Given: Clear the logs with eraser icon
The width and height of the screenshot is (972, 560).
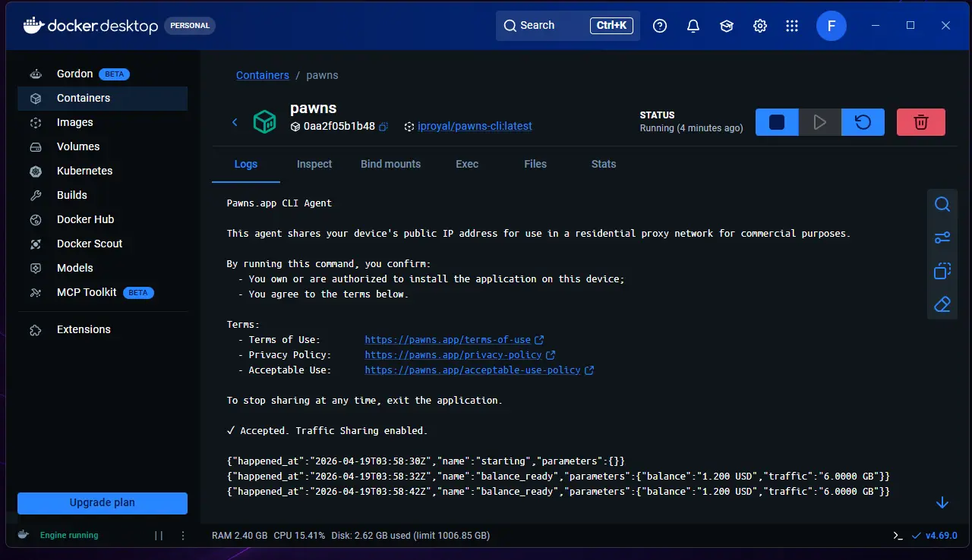Looking at the screenshot, I should click(942, 304).
